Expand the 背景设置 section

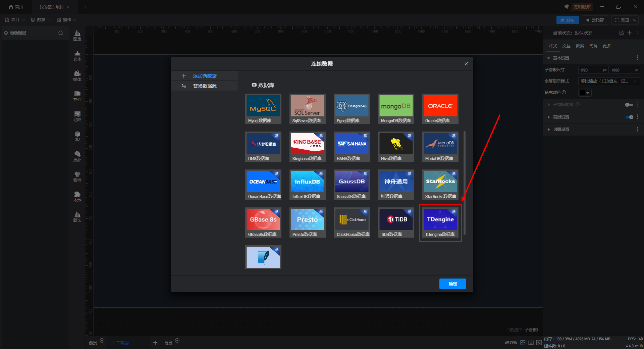[549, 117]
